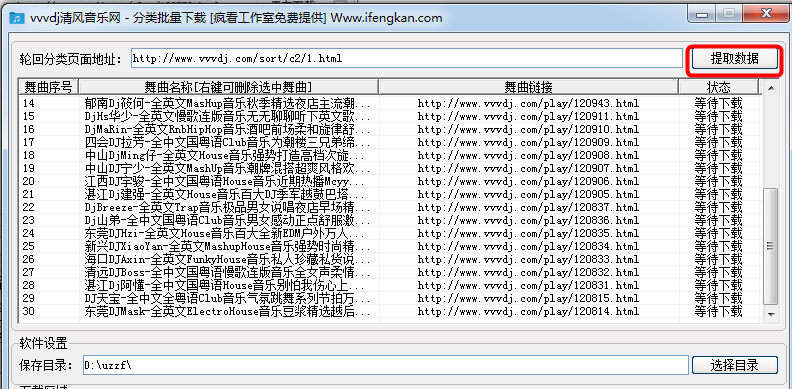Click link ending play/120943.html
792x389 pixels.
(528, 104)
